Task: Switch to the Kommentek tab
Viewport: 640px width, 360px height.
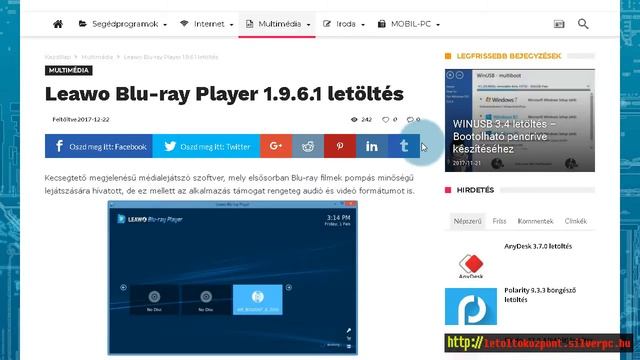Action: pos(535,221)
